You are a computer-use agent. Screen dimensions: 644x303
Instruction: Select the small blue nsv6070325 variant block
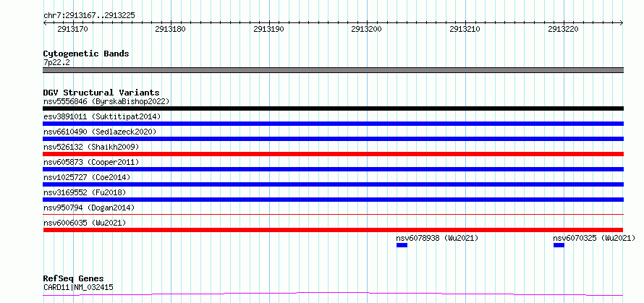pos(559,245)
